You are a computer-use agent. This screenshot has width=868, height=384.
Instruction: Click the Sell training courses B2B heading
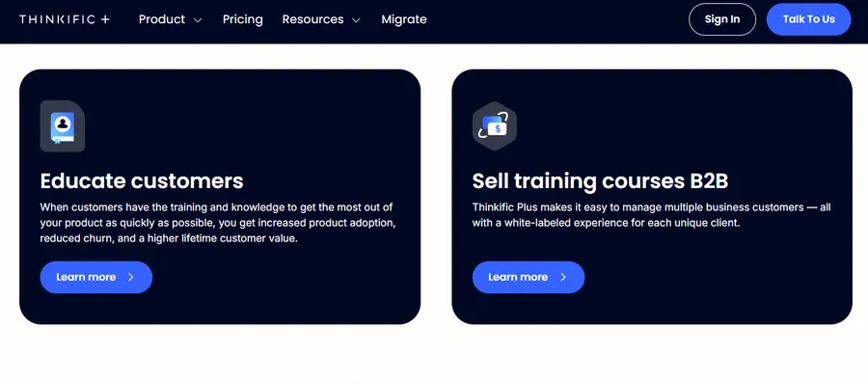tap(600, 181)
